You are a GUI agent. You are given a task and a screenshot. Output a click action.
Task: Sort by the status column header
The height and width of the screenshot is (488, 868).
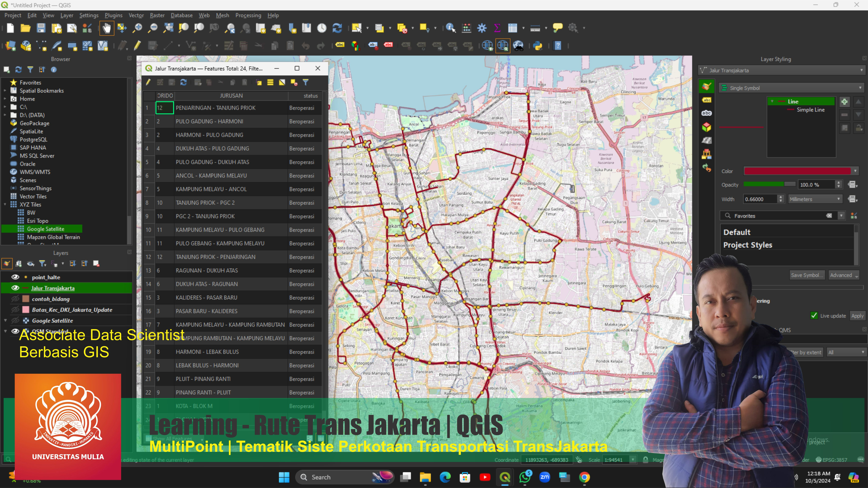[310, 96]
